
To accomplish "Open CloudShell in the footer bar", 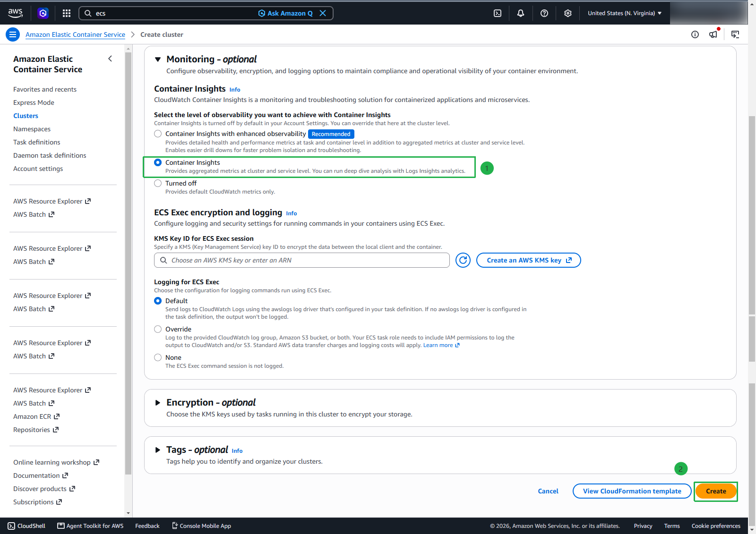I will click(x=27, y=526).
